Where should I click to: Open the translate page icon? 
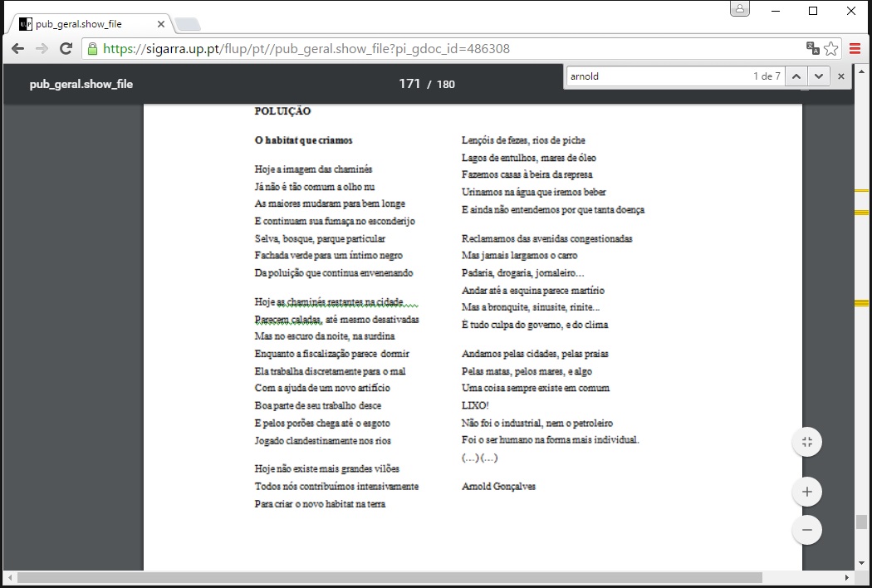point(812,49)
